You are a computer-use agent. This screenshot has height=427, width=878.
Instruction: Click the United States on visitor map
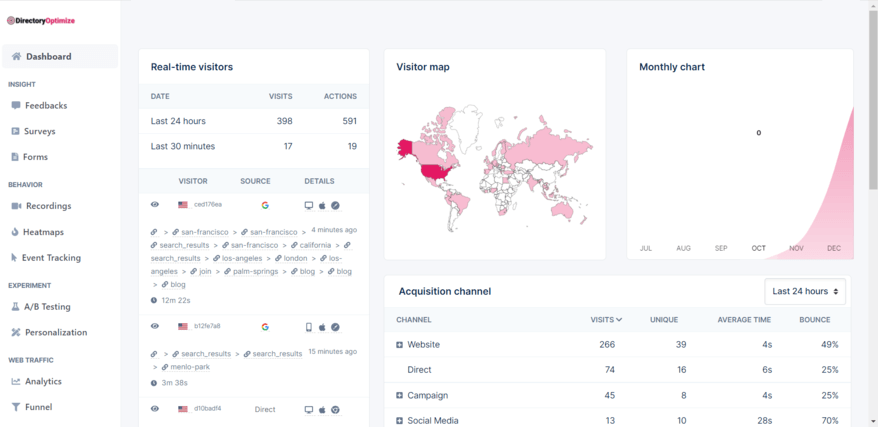[x=435, y=170]
